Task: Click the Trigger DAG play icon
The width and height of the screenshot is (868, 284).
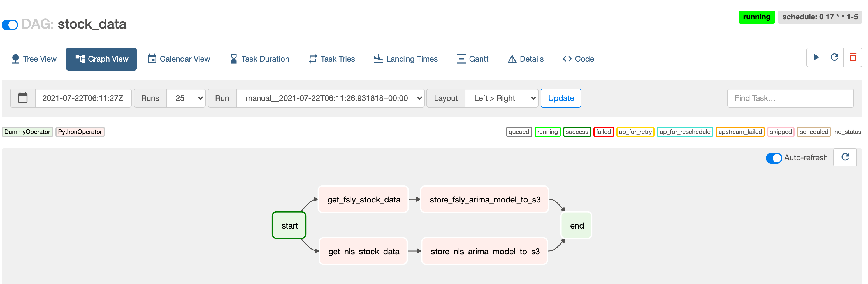Action: tap(816, 58)
